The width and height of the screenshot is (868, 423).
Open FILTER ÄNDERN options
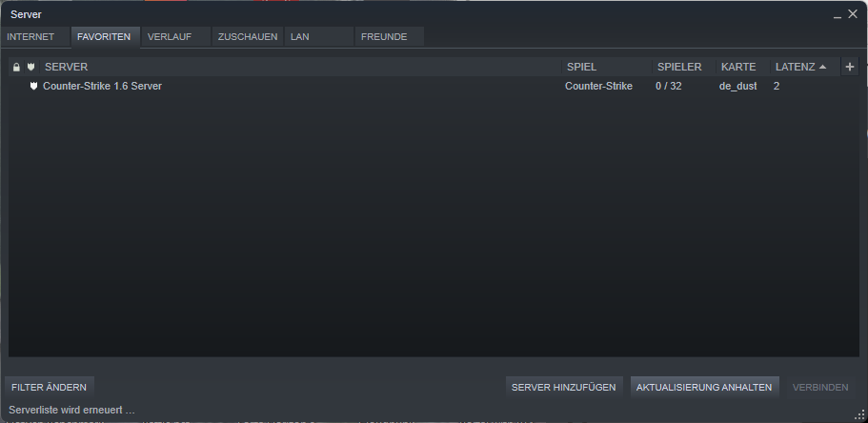click(50, 387)
